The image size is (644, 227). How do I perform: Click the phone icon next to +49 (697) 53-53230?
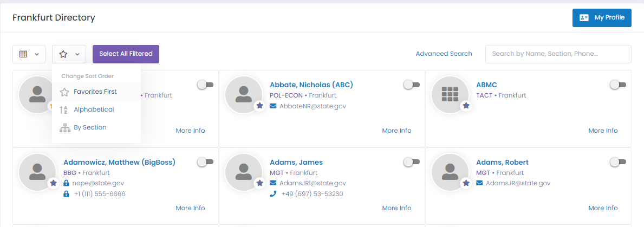tap(273, 194)
